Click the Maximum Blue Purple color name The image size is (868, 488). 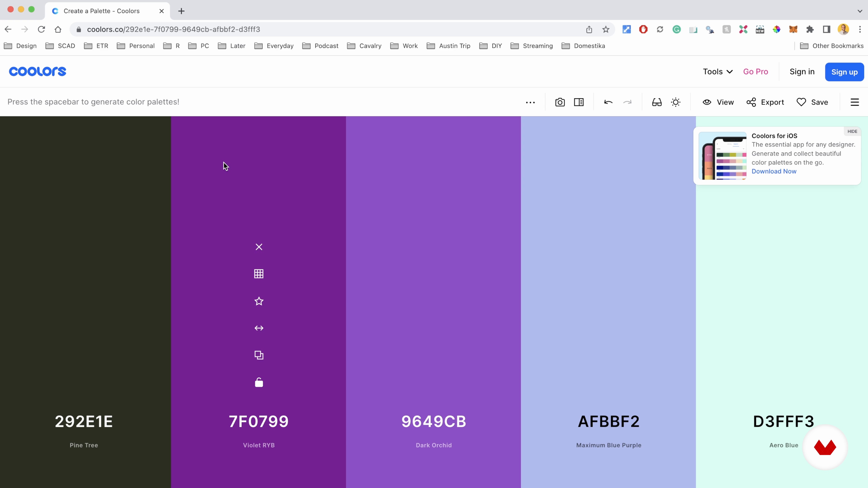[x=609, y=445]
